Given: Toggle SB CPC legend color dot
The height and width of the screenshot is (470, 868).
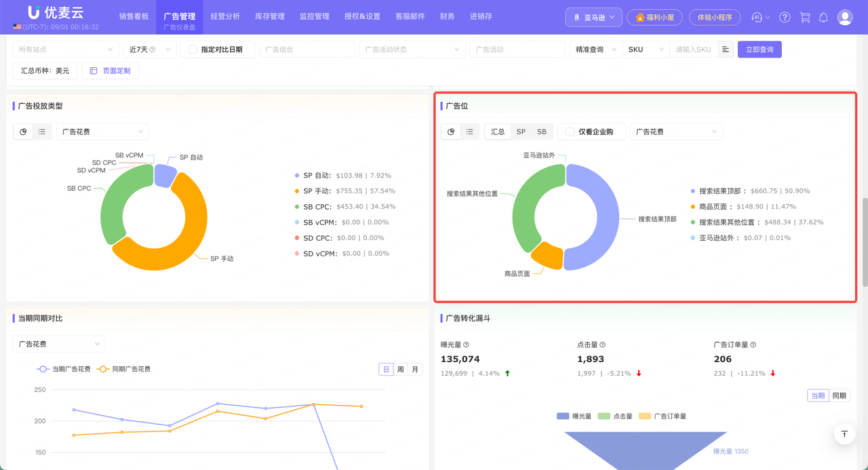Looking at the screenshot, I should coord(297,207).
